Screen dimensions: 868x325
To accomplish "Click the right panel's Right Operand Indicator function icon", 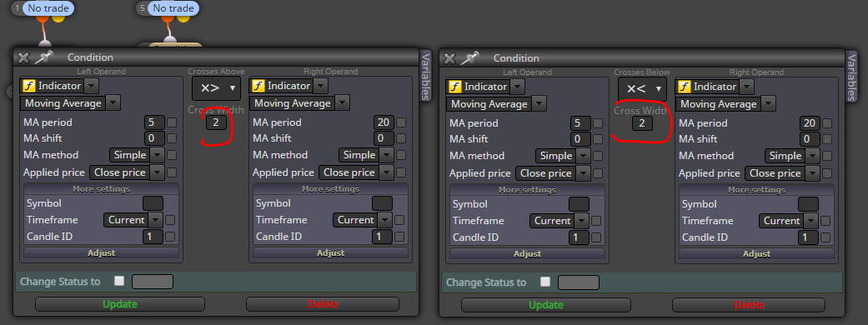I will pos(685,87).
